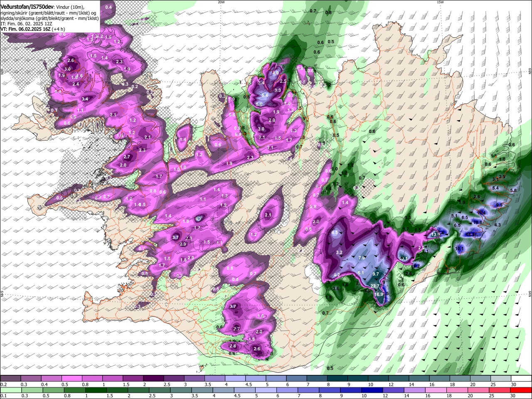Pick the pink rain swatch labeled 16

(x=436, y=390)
